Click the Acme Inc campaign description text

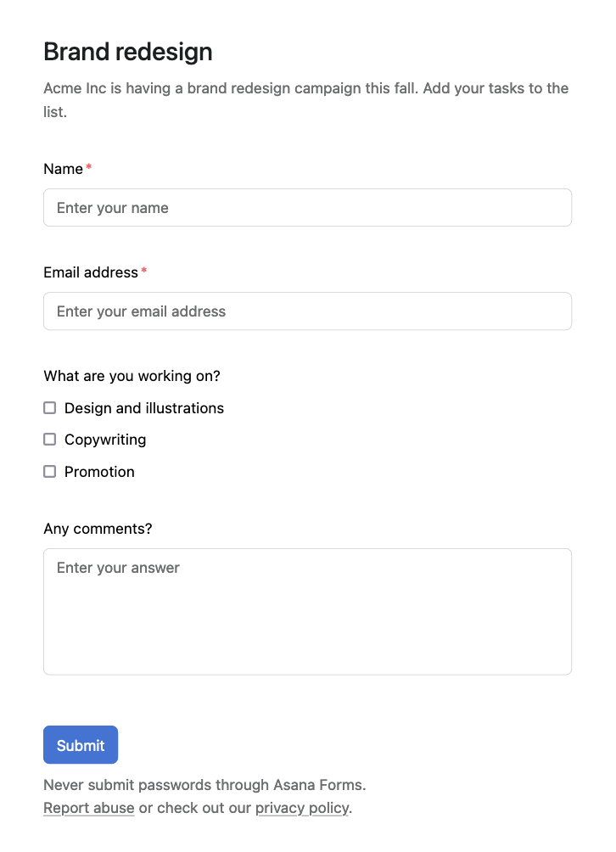(305, 100)
